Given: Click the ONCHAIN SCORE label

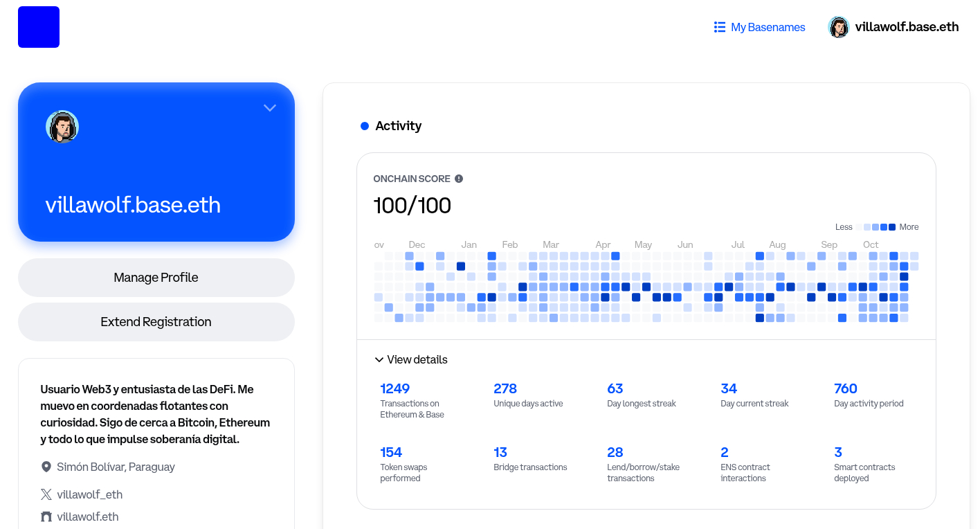Looking at the screenshot, I should pos(412,179).
